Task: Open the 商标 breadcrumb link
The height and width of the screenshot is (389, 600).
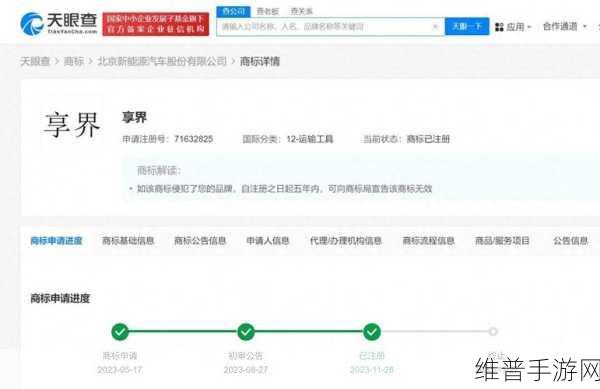Action: click(73, 61)
